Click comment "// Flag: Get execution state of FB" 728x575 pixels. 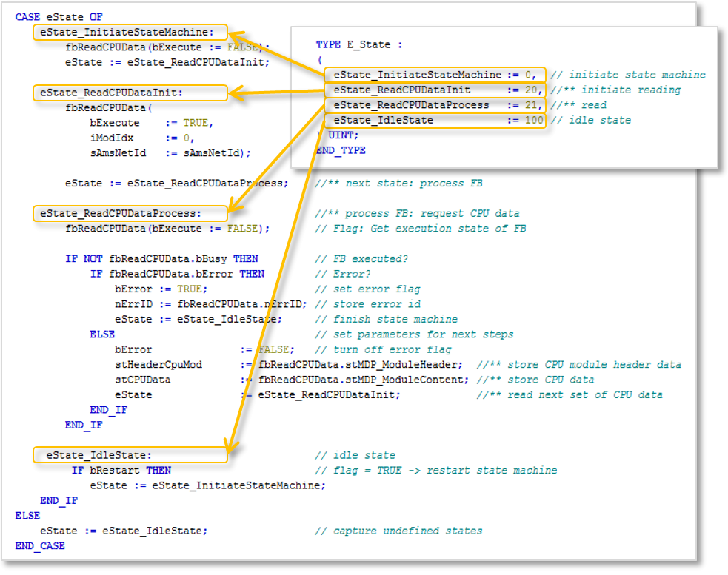(x=420, y=229)
